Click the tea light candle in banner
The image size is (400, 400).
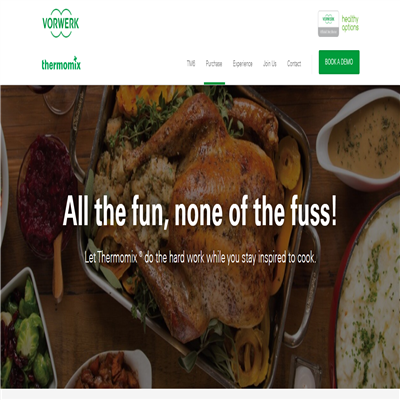(305, 373)
